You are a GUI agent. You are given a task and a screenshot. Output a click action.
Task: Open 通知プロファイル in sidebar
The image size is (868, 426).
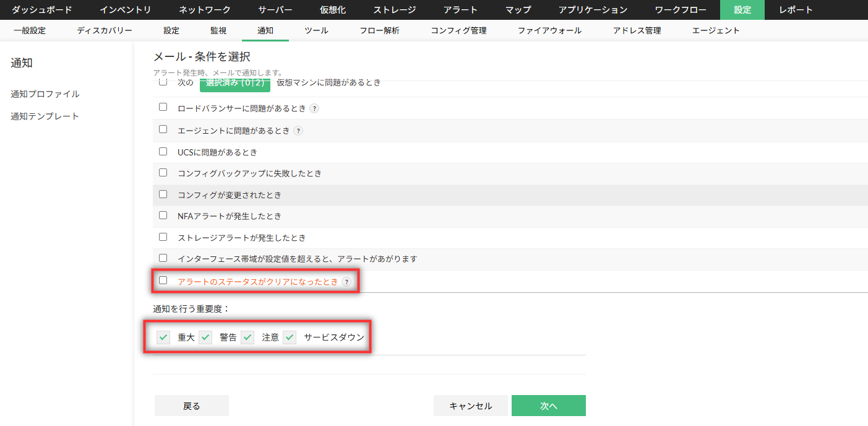pos(45,94)
